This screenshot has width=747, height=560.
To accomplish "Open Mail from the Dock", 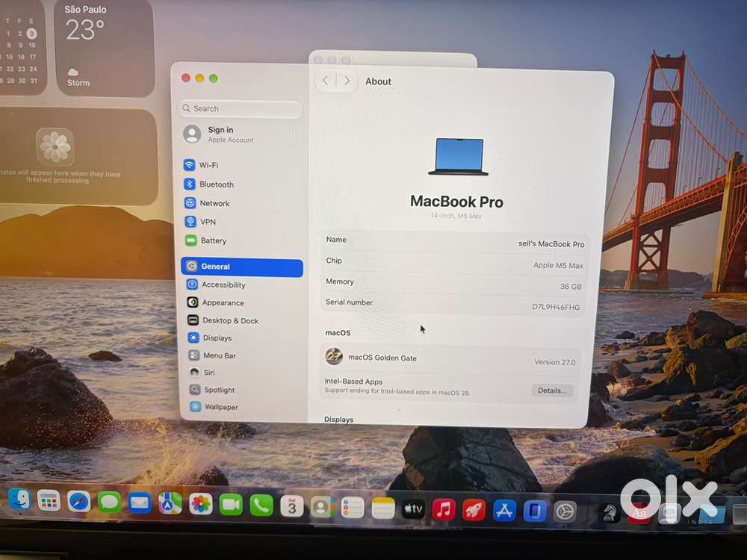I will (x=140, y=503).
